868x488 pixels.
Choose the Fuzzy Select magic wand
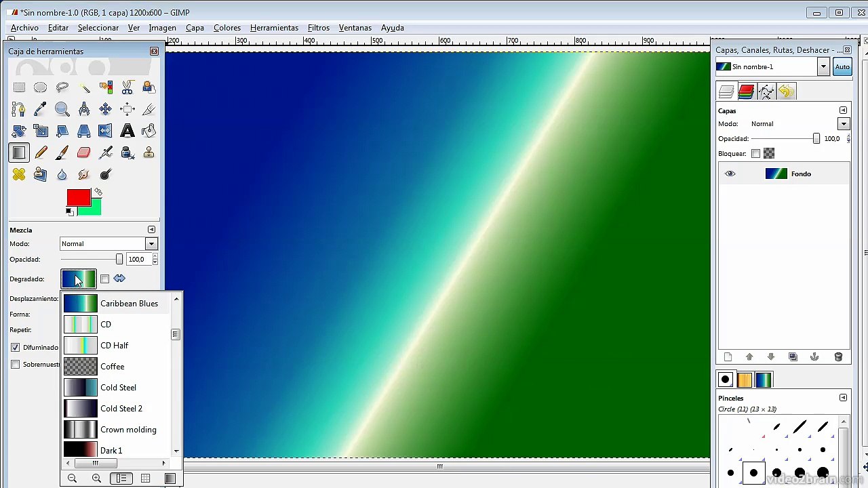tap(84, 87)
